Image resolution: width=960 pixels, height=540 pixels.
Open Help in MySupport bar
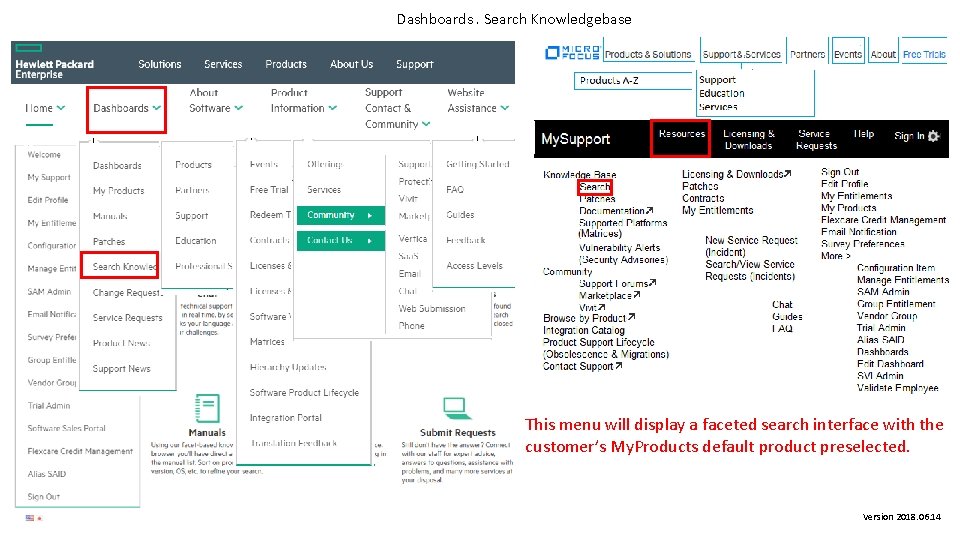(864, 133)
